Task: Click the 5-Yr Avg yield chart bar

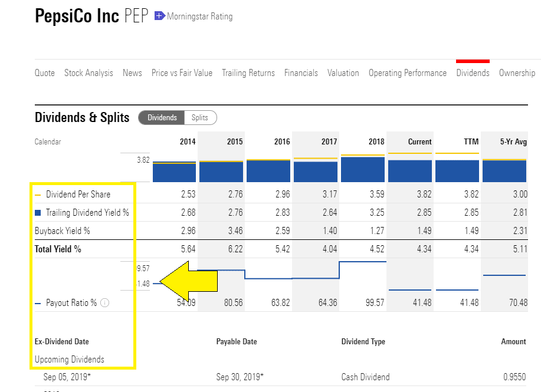Action: (x=504, y=171)
